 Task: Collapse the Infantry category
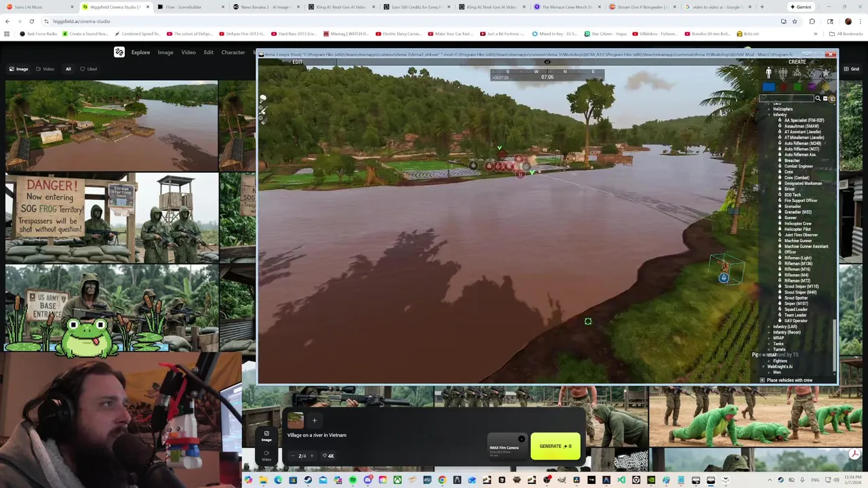coord(769,115)
